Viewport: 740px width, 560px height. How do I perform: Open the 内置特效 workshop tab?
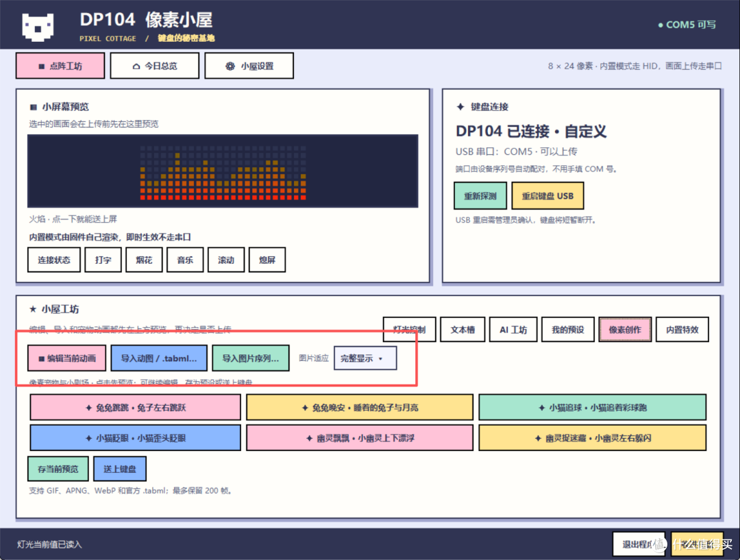pyautogui.click(x=682, y=330)
